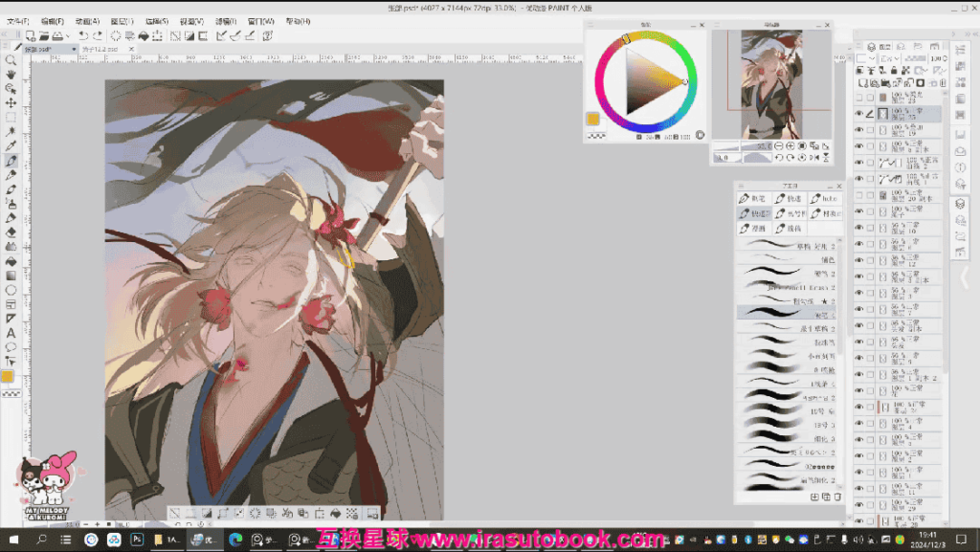Open the layer blending mode dropdown
The height and width of the screenshot is (552, 980).
coord(890,58)
